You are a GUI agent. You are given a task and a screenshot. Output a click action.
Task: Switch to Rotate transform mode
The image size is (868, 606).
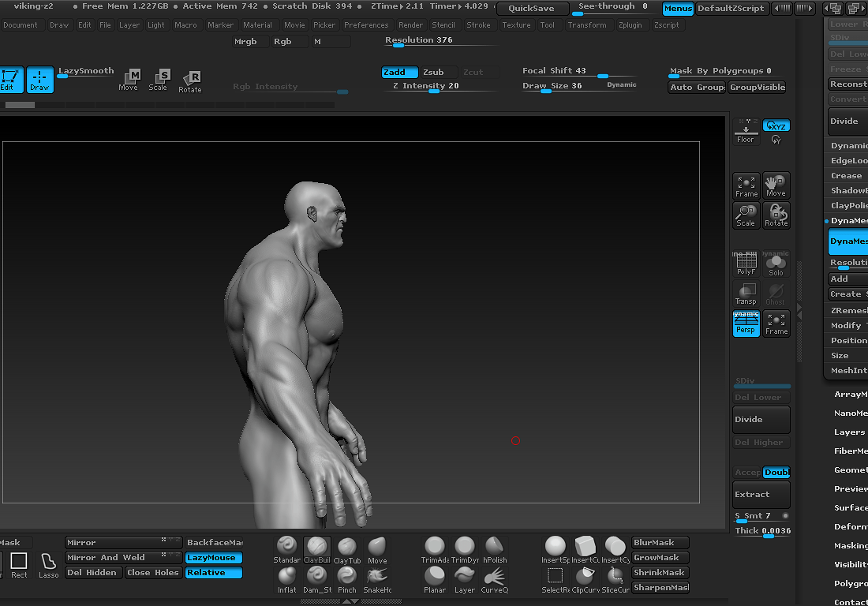(190, 81)
